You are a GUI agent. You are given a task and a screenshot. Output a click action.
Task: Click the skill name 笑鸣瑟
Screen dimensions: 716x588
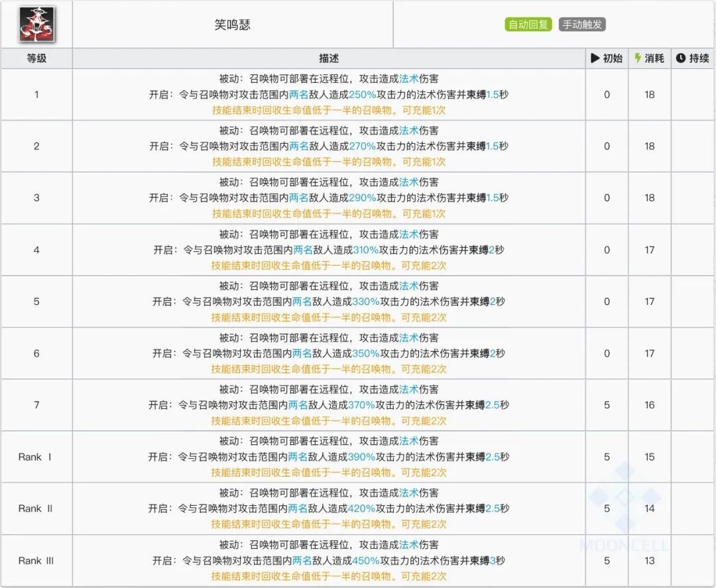click(233, 25)
